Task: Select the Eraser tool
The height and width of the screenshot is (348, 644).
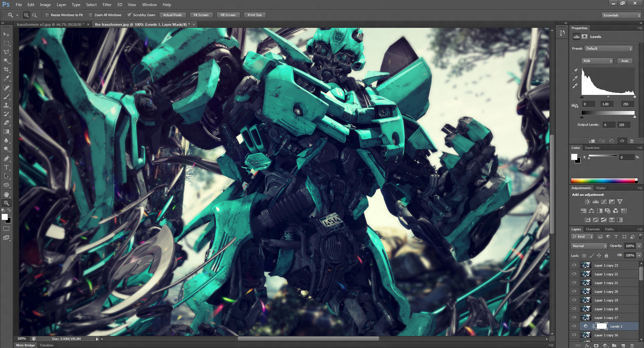Action: click(6, 123)
